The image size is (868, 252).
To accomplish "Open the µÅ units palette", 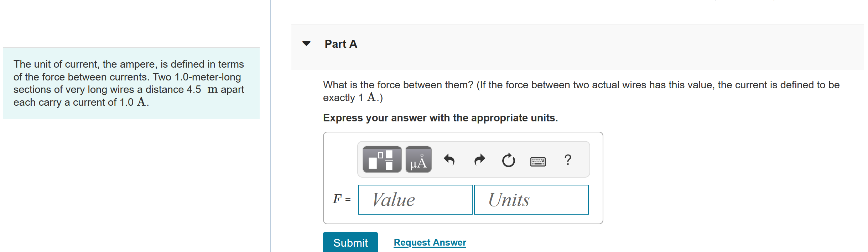I will tap(418, 159).
